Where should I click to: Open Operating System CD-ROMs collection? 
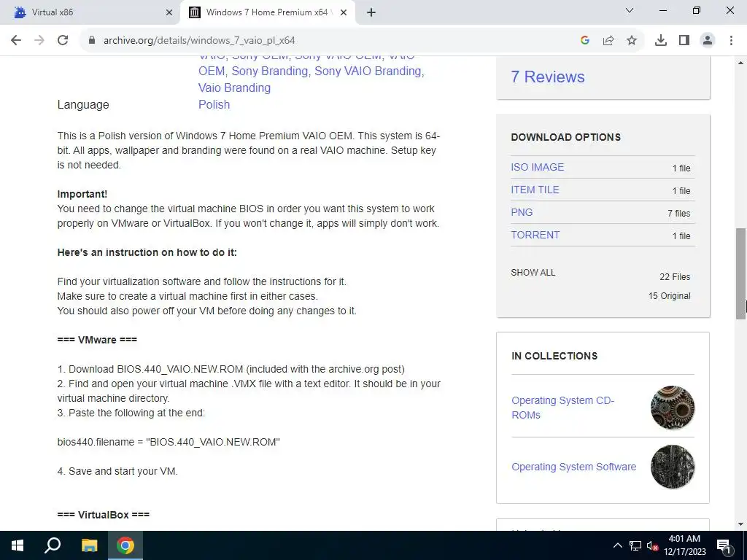click(x=562, y=408)
